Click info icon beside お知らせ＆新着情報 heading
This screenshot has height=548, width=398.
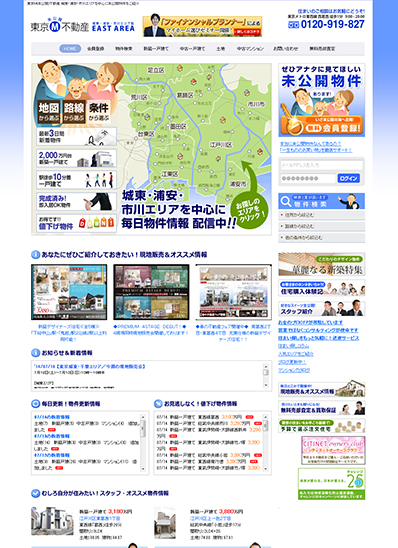point(35,353)
